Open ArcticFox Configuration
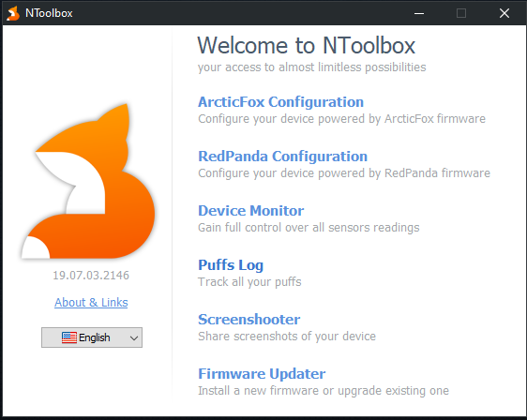Screen dimensions: 527x420 [x=280, y=102]
